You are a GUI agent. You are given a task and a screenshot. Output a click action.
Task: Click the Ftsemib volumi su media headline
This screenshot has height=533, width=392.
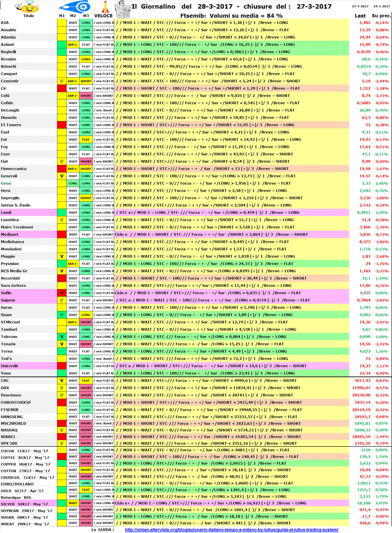point(231,16)
